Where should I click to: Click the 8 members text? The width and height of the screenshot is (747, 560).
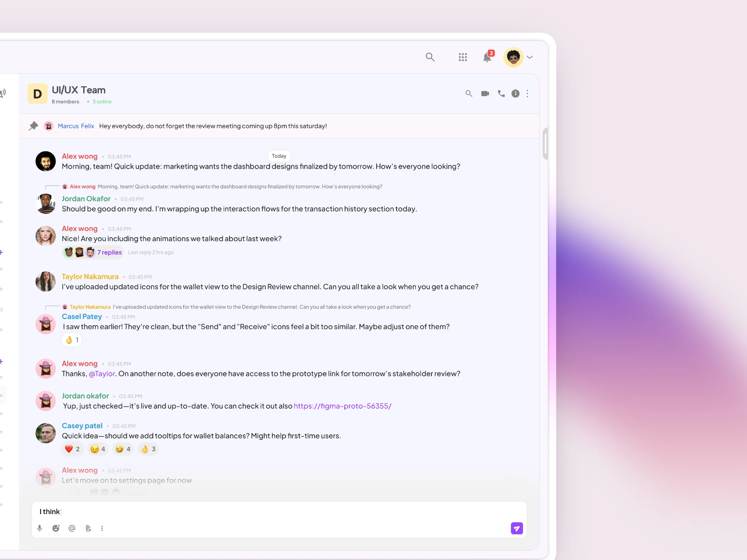[65, 102]
